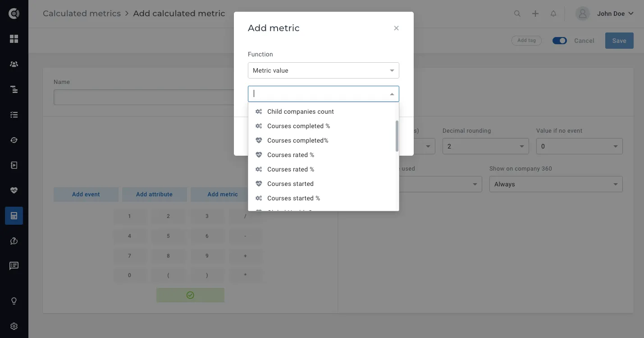This screenshot has width=644, height=338.
Task: Collapse the metric list with the up caret
Action: 392,94
